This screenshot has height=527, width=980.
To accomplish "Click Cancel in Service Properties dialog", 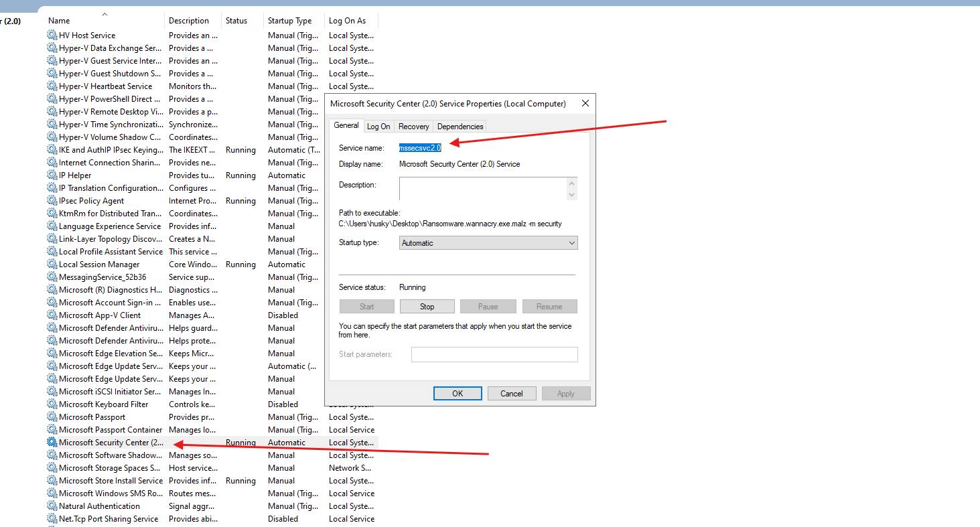I will click(x=512, y=394).
